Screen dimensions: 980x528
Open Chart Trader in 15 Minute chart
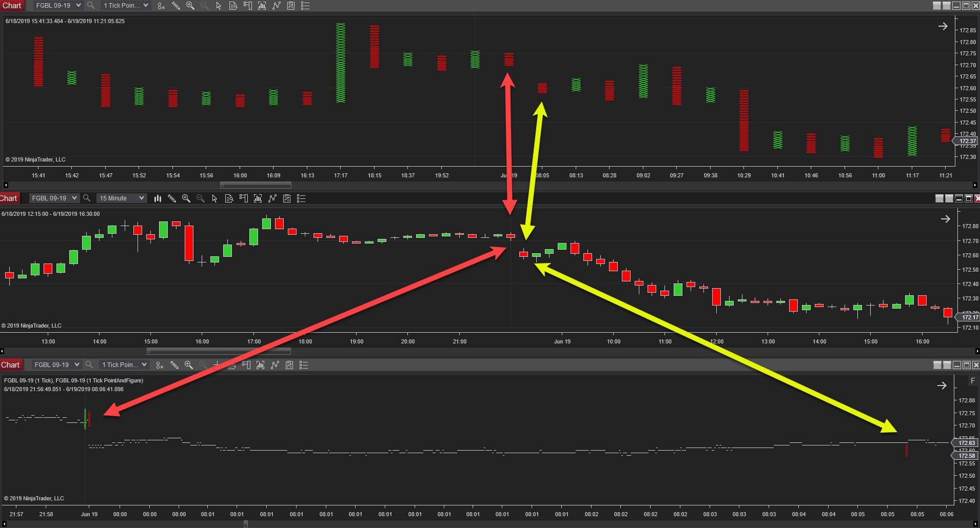coord(244,198)
